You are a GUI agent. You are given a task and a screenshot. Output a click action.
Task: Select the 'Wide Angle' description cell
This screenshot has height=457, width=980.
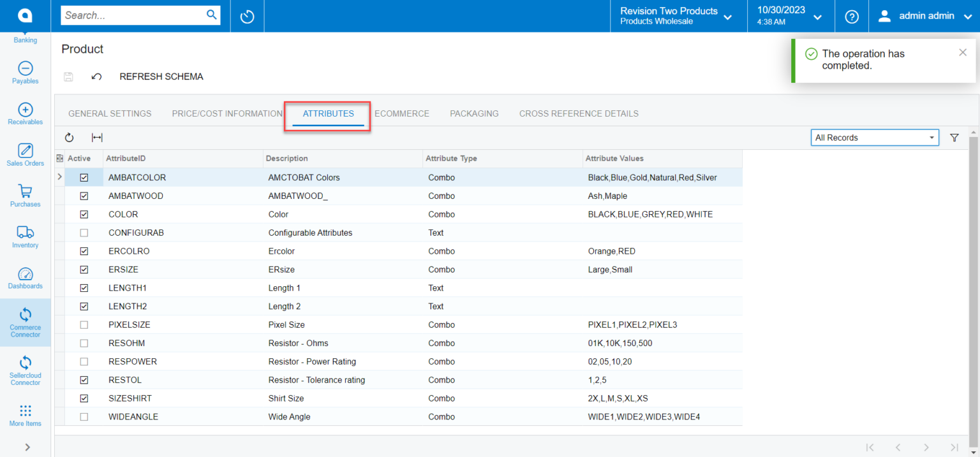point(343,417)
